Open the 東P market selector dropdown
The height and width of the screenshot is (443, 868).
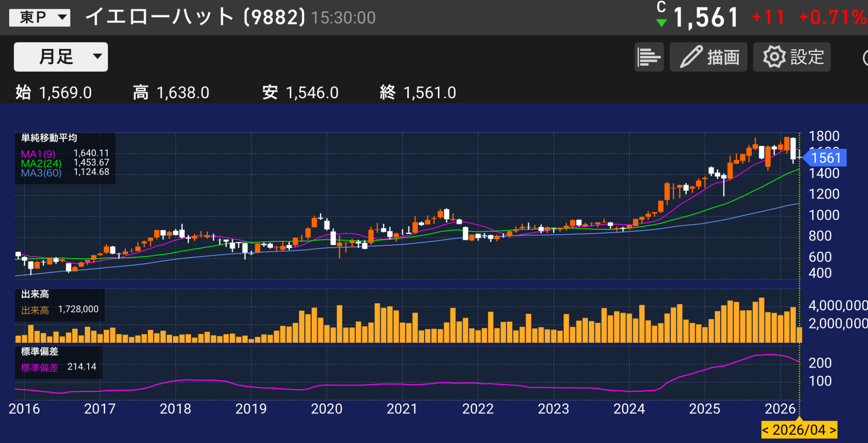click(x=40, y=18)
